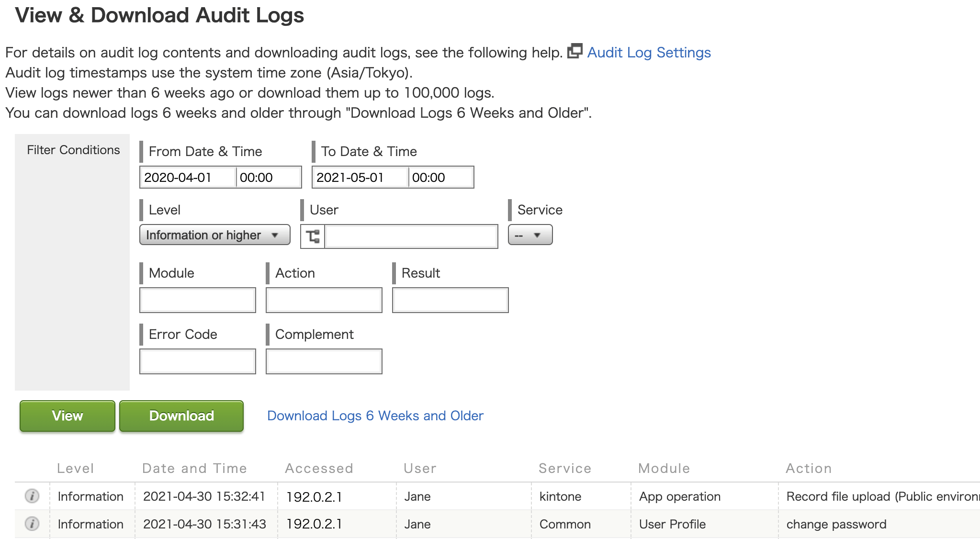Click the Error Code filter field
The height and width of the screenshot is (539, 980).
coord(197,361)
